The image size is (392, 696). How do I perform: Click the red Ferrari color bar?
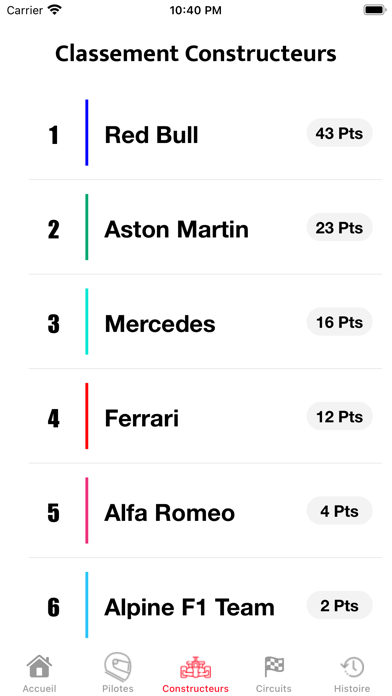pos(87,416)
